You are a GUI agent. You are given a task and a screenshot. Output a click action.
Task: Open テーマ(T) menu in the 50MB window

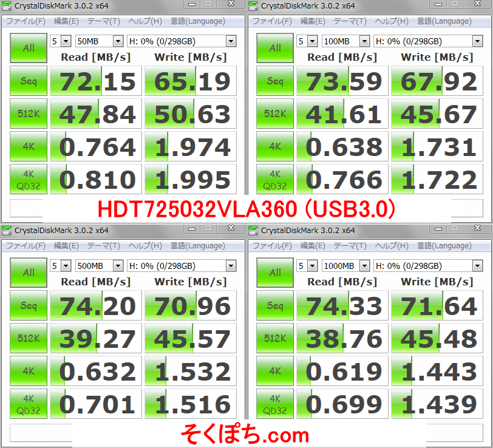(x=103, y=21)
